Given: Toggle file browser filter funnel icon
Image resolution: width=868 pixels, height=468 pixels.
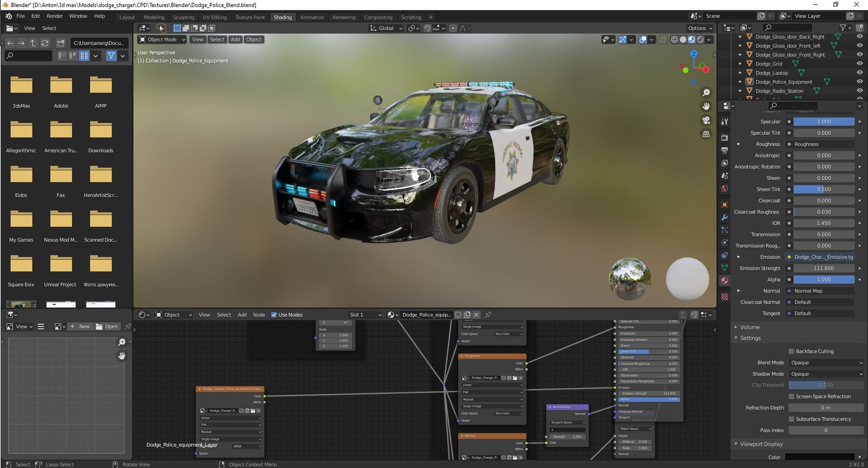Looking at the screenshot, I should click(x=111, y=56).
